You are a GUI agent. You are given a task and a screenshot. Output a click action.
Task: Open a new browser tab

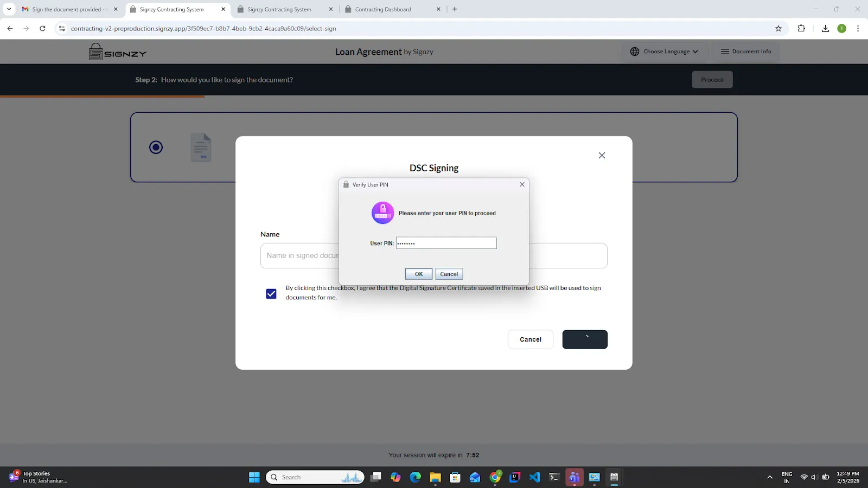pos(455,9)
